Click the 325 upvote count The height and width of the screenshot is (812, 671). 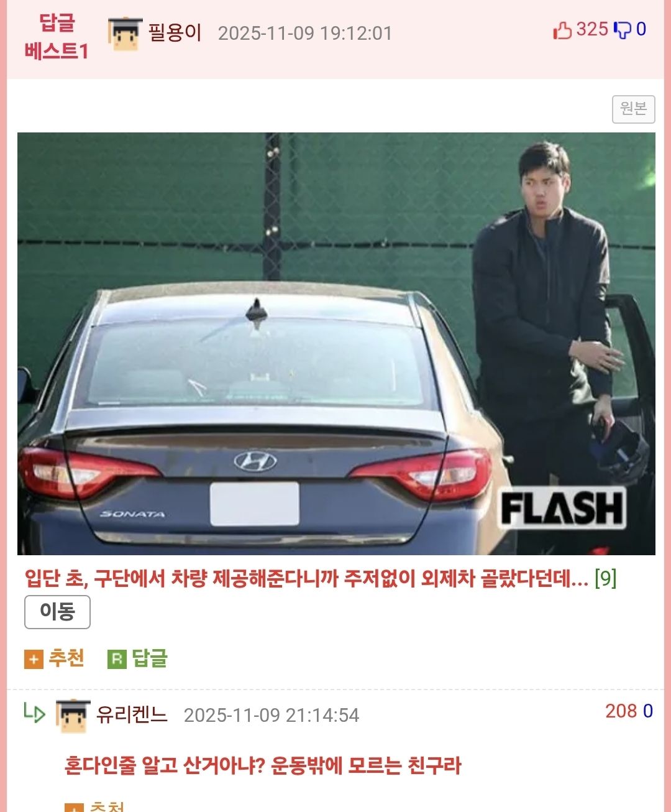pyautogui.click(x=592, y=29)
